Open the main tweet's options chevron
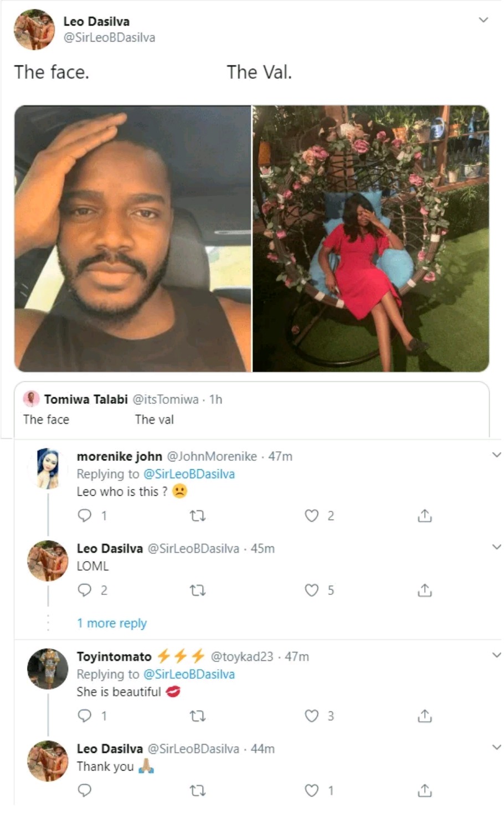Image resolution: width=504 pixels, height=821 pixels. [x=484, y=20]
